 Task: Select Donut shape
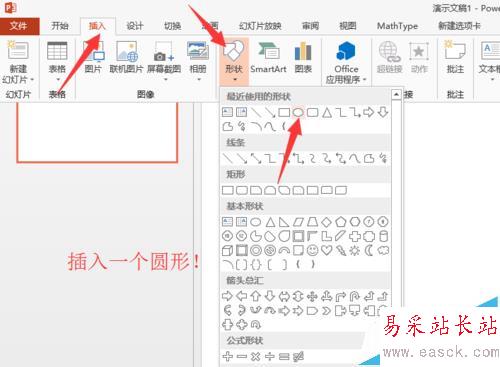256,250
